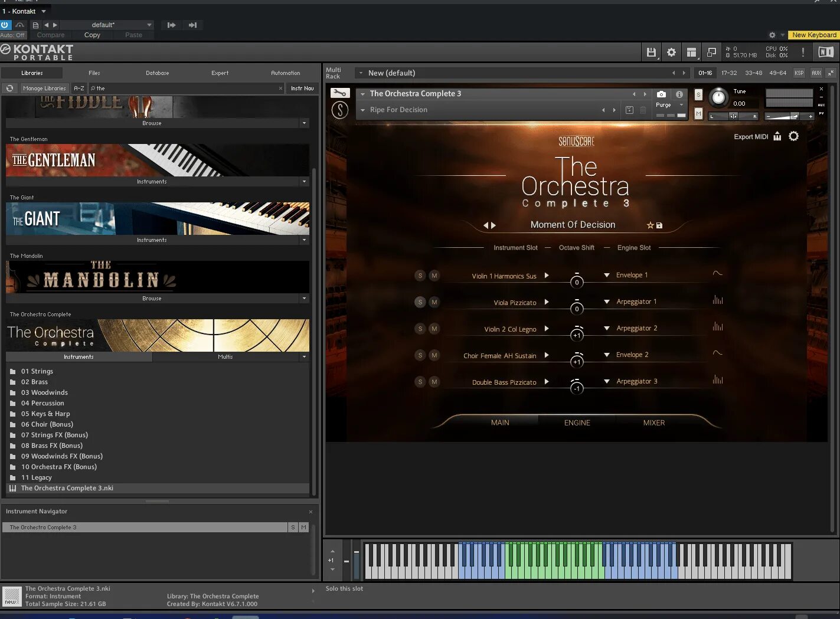The width and height of the screenshot is (840, 619).
Task: Click the plugin settings gear icon in host bar
Action: click(x=772, y=35)
